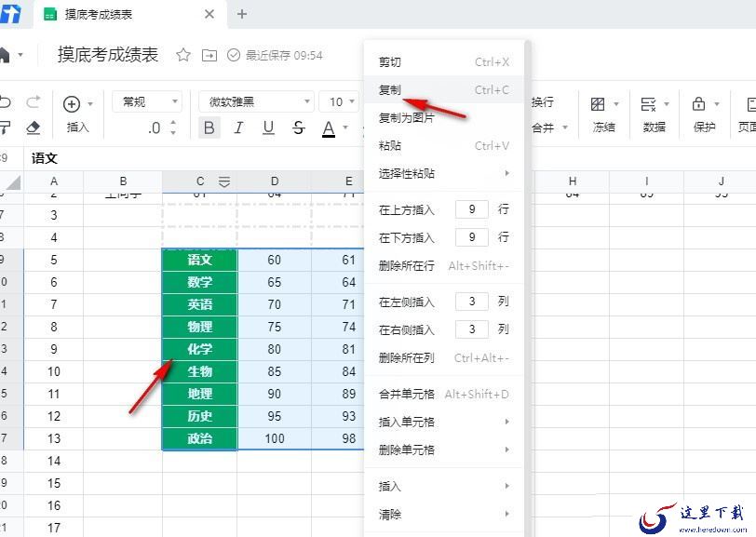
Task: Choose 删除所在列 menu entry
Action: click(x=443, y=358)
